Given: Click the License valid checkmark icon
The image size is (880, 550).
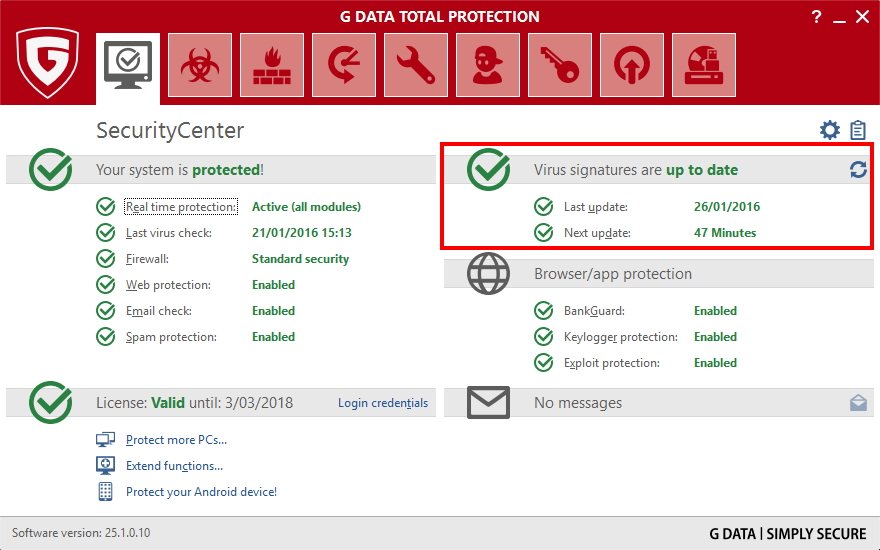Looking at the screenshot, I should click(51, 402).
